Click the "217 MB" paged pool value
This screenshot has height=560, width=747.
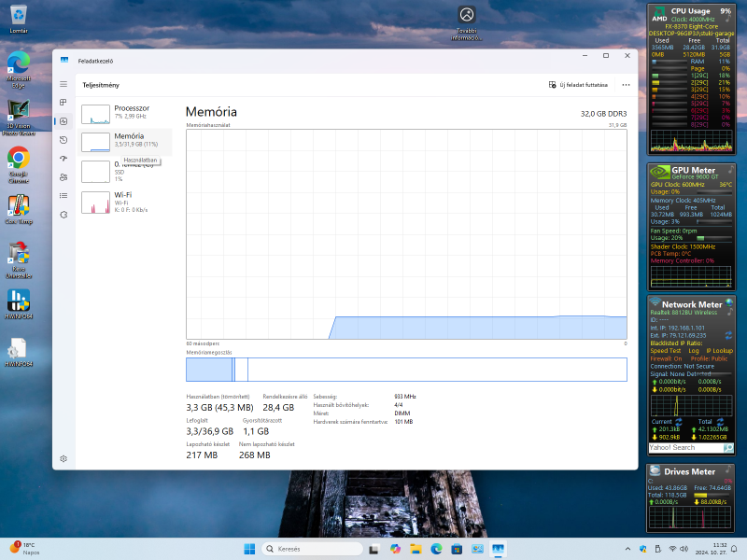[202, 455]
